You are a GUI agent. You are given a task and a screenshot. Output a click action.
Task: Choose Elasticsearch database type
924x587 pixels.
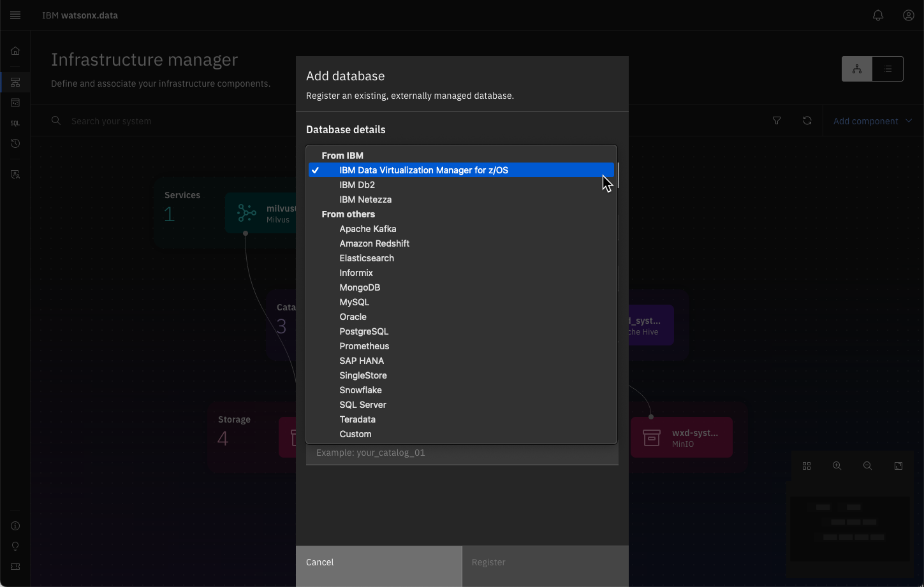(x=461, y=258)
